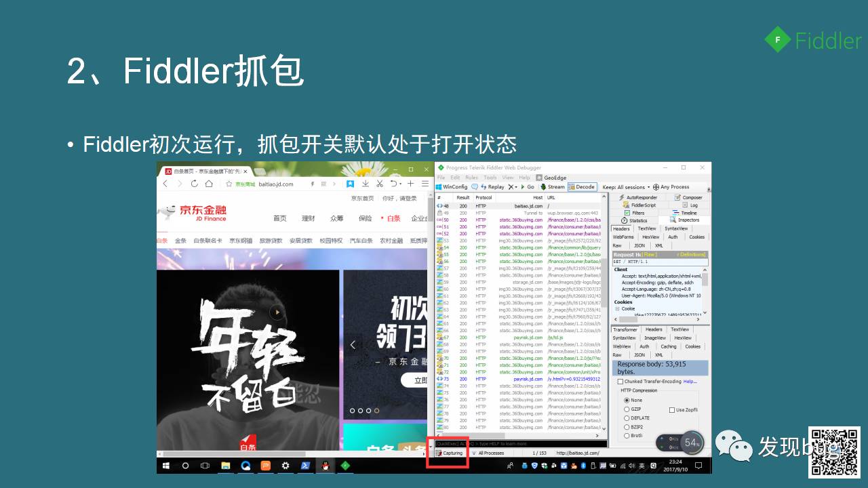Viewport: 868px width, 488px height.
Task: Click the Raw link in request headers bar
Action: [x=650, y=255]
